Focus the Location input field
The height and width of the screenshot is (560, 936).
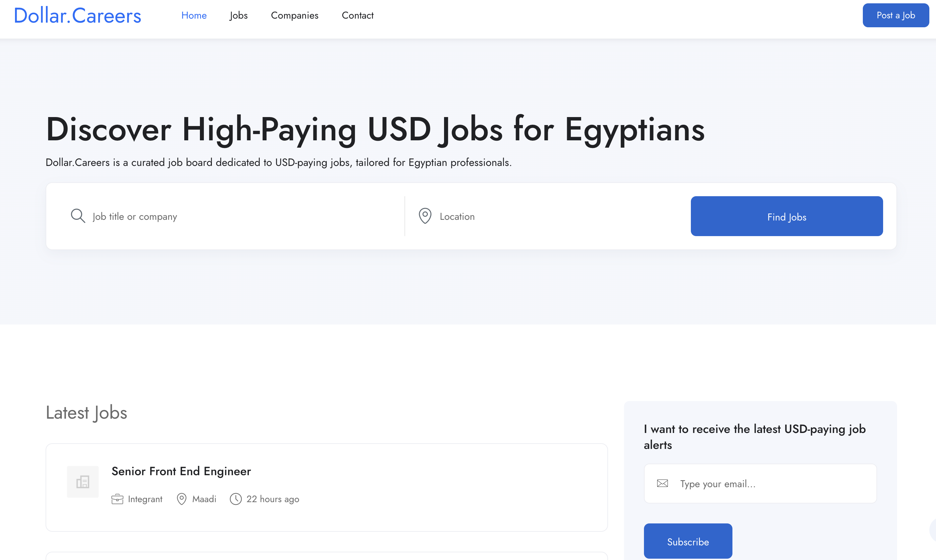[558, 216]
